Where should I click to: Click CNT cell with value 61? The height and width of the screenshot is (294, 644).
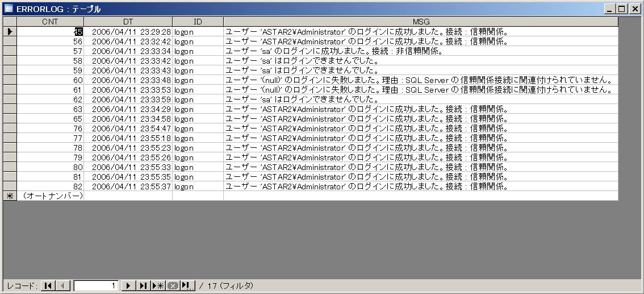(51, 90)
